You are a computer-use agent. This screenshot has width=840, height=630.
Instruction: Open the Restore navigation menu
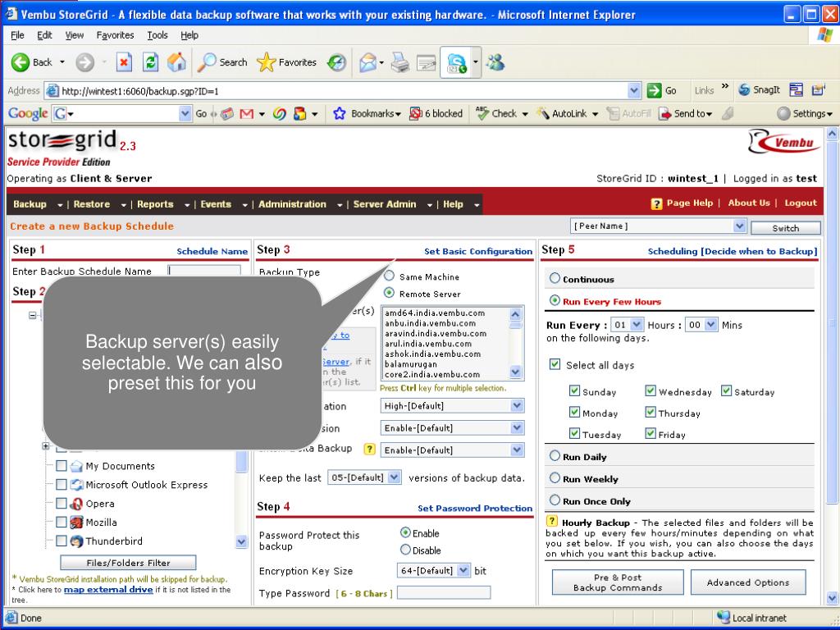pos(99,204)
